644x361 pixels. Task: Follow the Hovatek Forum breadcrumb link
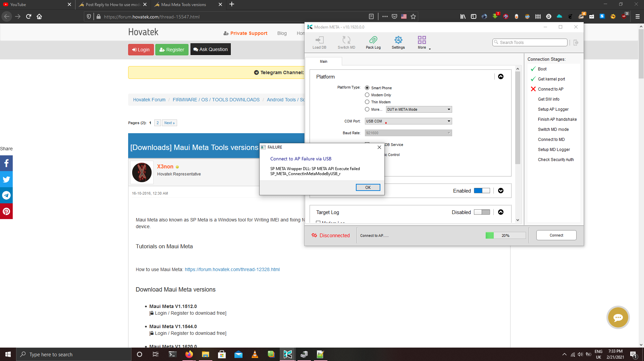(x=149, y=100)
